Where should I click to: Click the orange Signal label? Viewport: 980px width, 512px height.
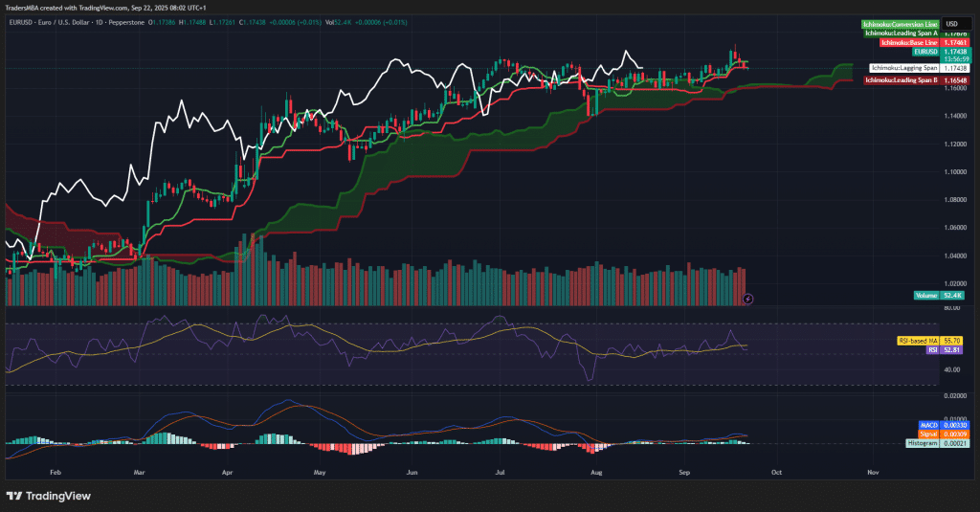coord(926,434)
